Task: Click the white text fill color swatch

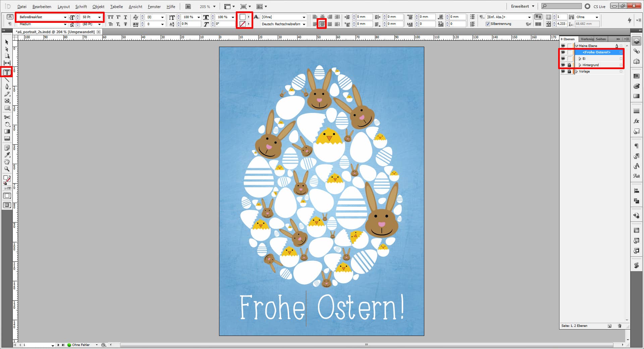Action: click(242, 17)
